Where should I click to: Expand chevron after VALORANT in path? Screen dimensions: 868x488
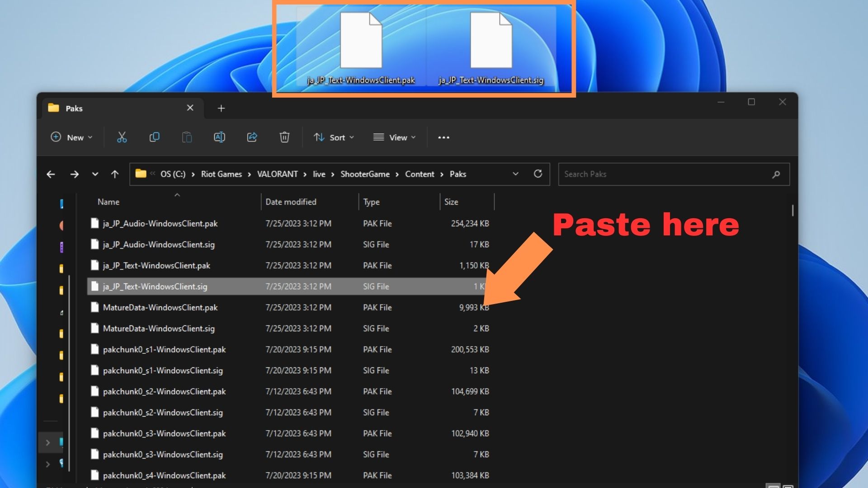click(305, 174)
